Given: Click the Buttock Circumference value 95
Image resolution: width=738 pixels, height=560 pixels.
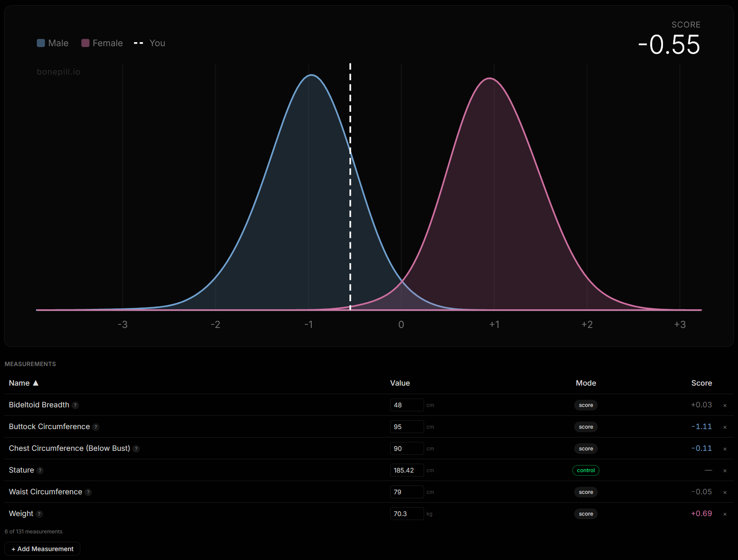Looking at the screenshot, I should tap(407, 427).
